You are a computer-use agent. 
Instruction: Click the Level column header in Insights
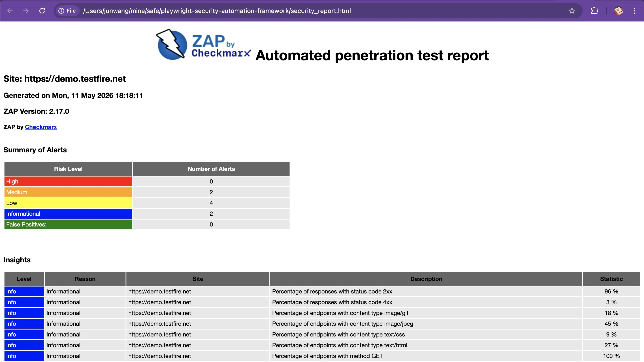[x=24, y=279]
